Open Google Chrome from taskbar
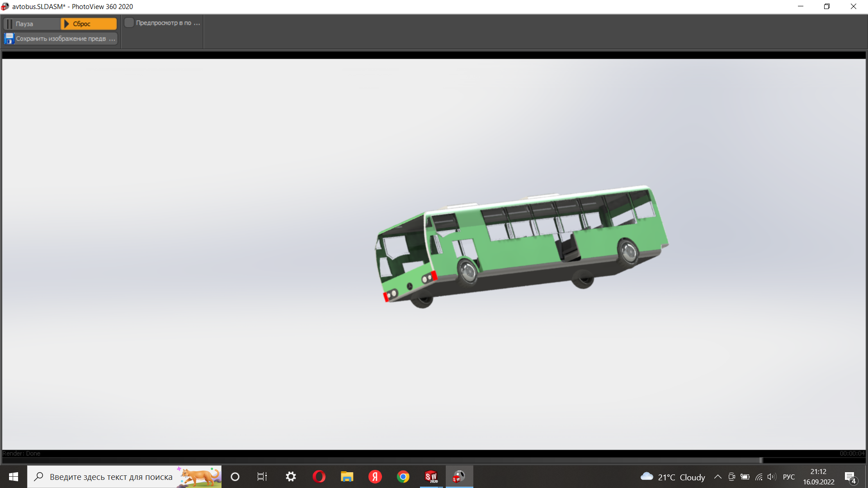The height and width of the screenshot is (488, 868). (403, 477)
